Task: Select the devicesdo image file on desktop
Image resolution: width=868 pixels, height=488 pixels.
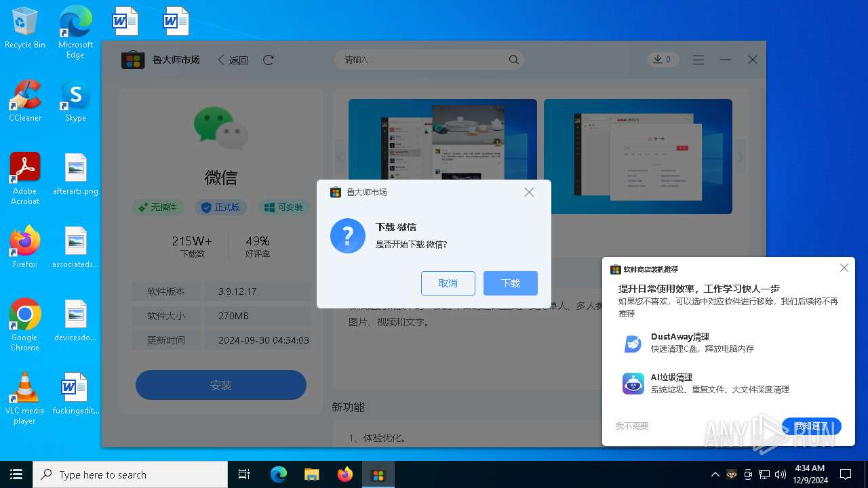Action: point(75,321)
